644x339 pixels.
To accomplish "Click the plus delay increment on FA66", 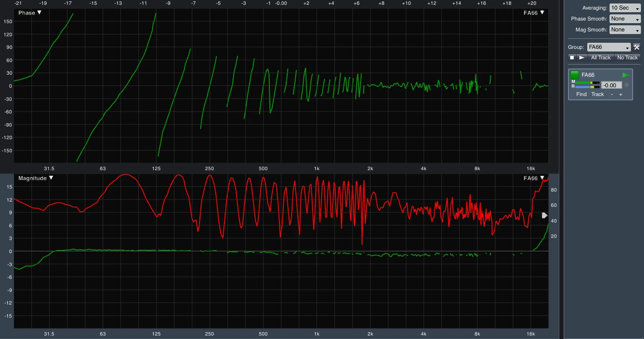I will 620,94.
